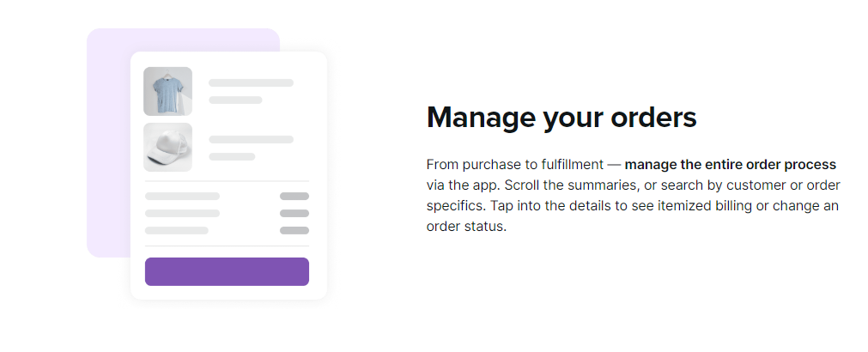Click the divider line below cap product
This screenshot has width=868, height=352.
pyautogui.click(x=227, y=181)
